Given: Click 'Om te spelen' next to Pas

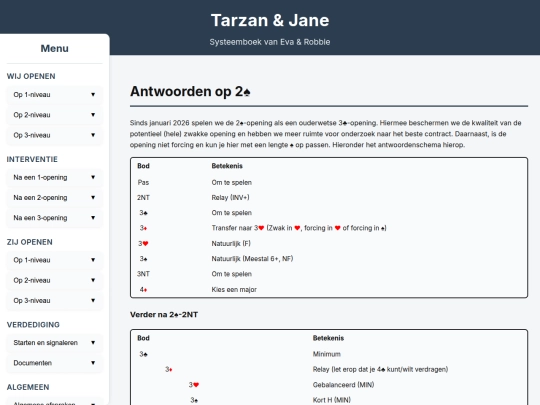Looking at the screenshot, I should point(232,183).
